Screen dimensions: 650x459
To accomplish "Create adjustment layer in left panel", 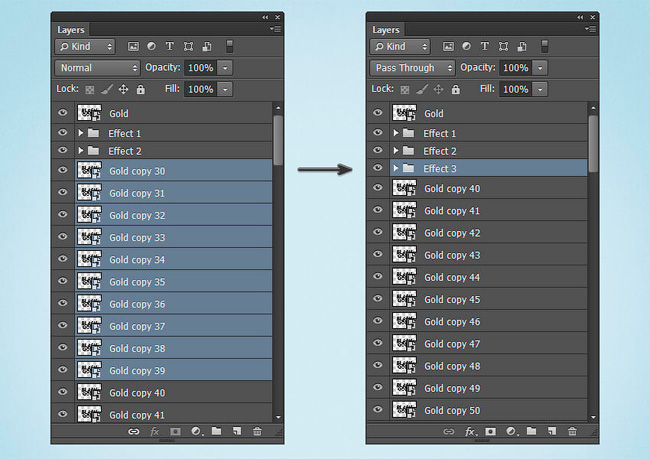I will [x=196, y=432].
